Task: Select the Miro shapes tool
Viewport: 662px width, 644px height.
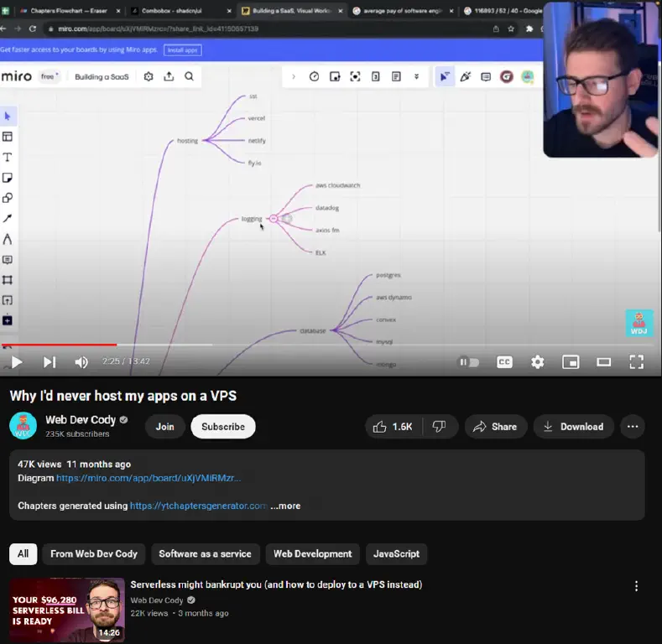Action: pos(8,198)
